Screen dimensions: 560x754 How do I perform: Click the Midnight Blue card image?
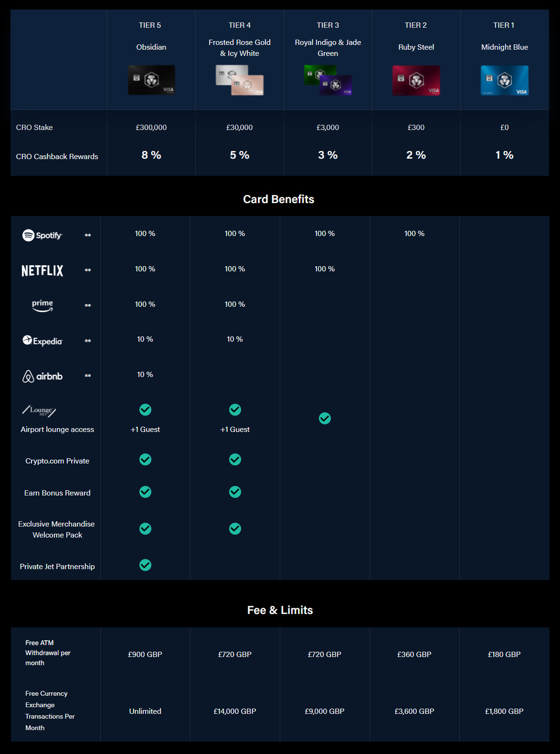pyautogui.click(x=505, y=80)
